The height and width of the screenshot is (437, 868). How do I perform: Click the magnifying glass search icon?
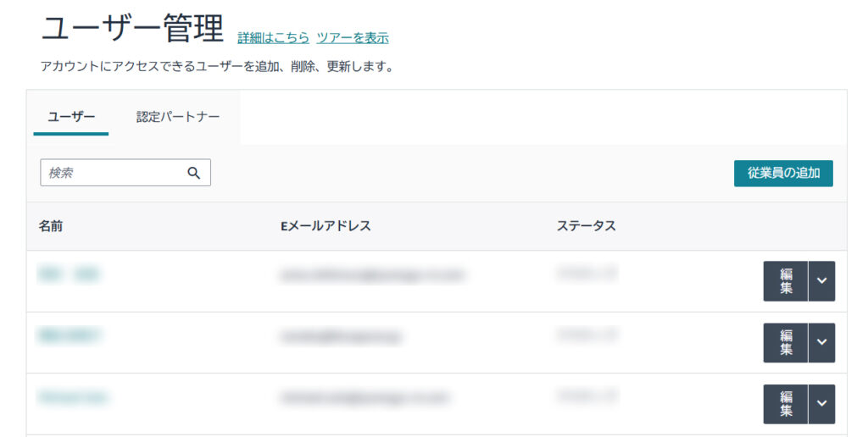coord(194,173)
